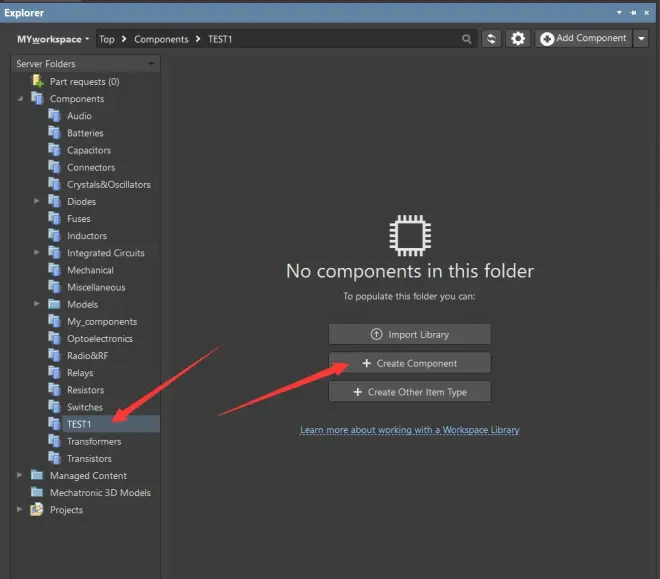Click the Inductors folder icon

tap(54, 235)
